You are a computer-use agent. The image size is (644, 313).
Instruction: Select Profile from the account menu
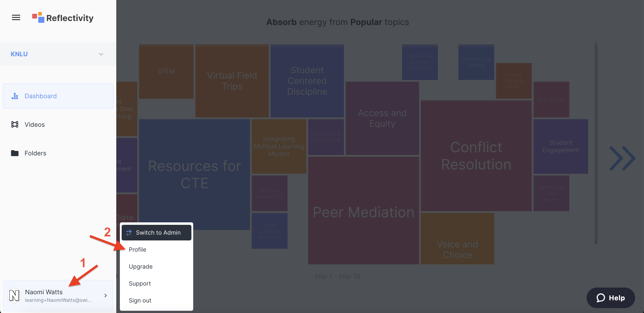coord(137,250)
